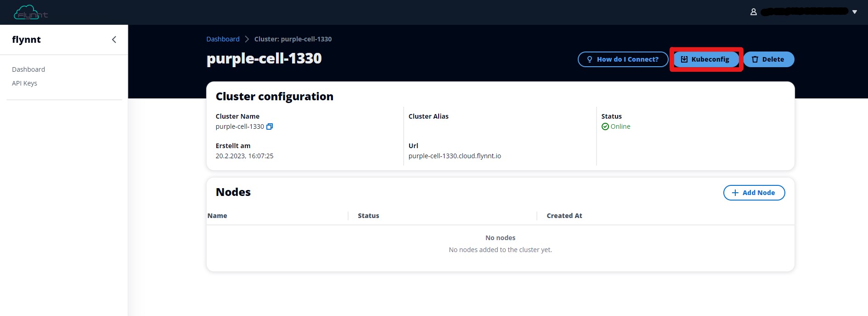This screenshot has height=316, width=868.
Task: Click the Nodes section heading
Action: coord(233,192)
